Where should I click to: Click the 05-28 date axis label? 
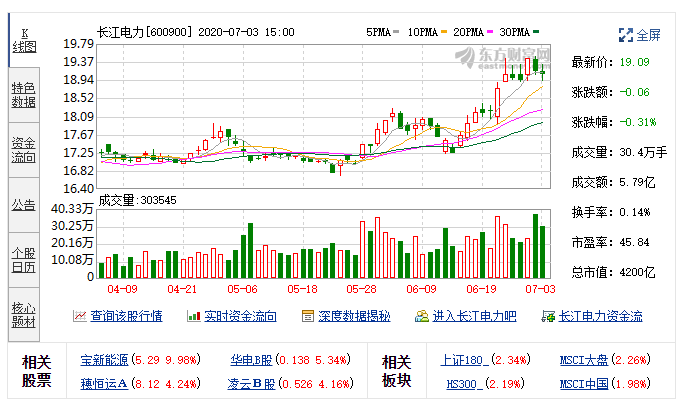361,289
